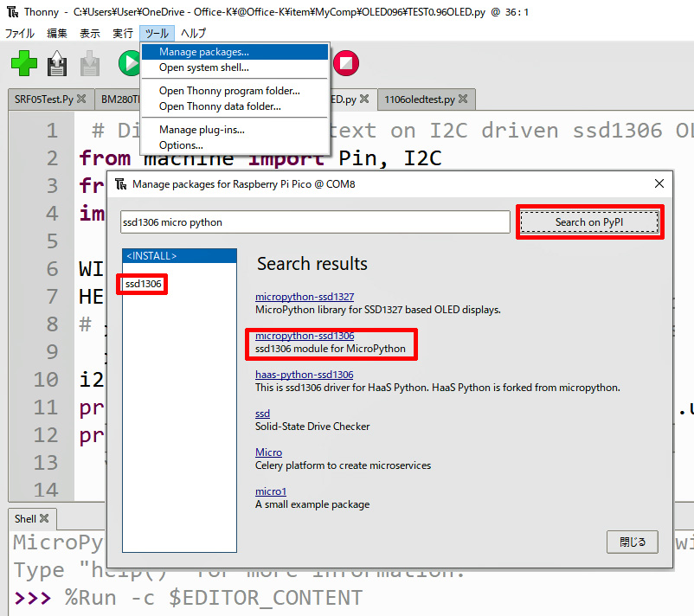Close the SRF05Test.Py tab
This screenshot has width=694, height=616.
(x=81, y=99)
